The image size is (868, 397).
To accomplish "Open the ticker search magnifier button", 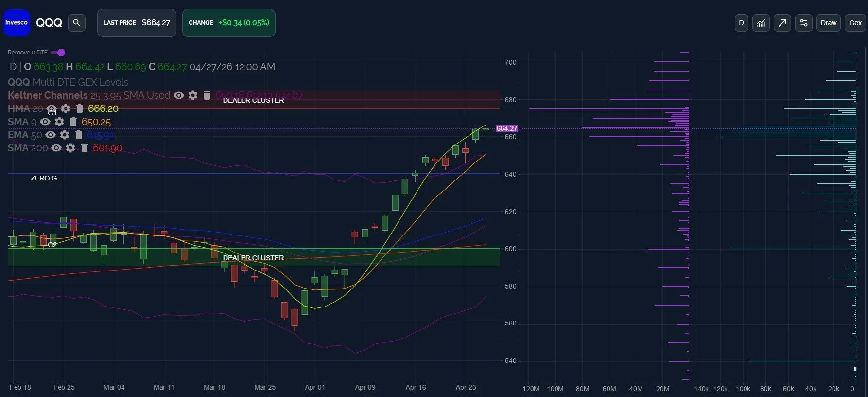I will pyautogui.click(x=76, y=23).
